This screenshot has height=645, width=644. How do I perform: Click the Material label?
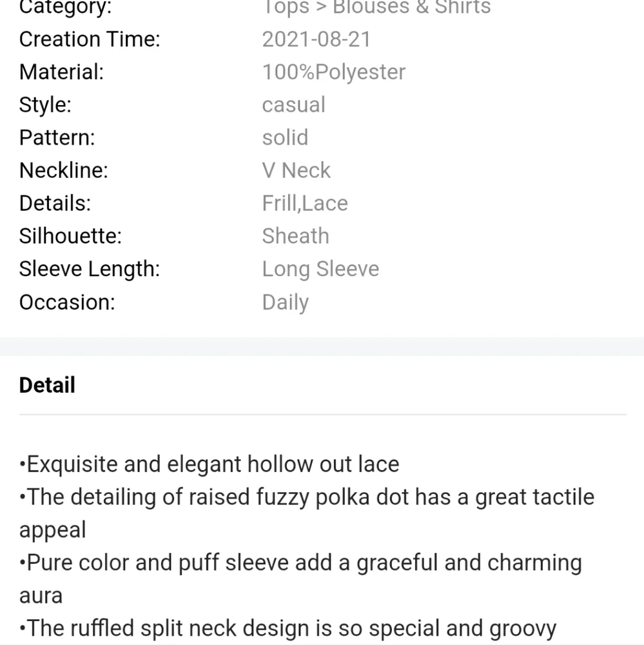point(61,72)
